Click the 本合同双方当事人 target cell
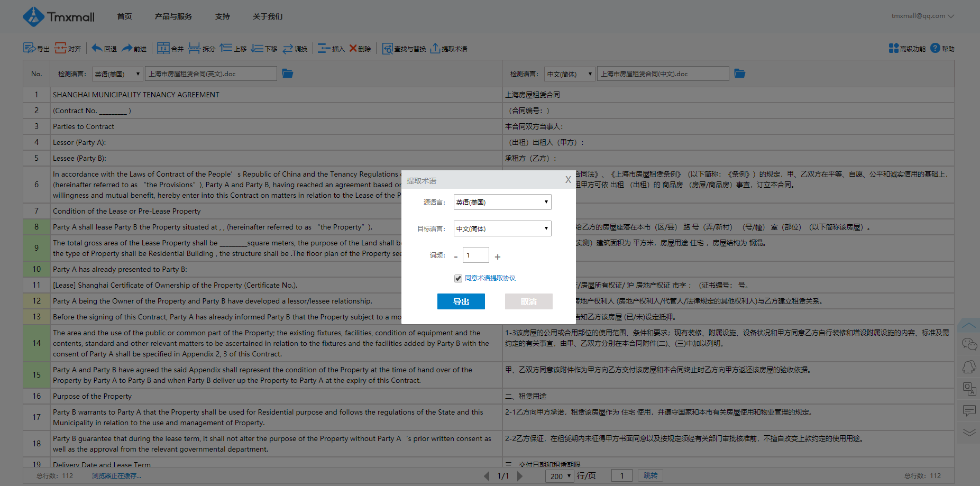 [x=728, y=126]
